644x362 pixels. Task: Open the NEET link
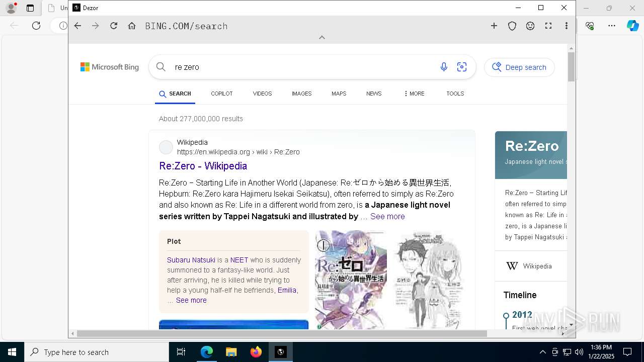tap(239, 260)
